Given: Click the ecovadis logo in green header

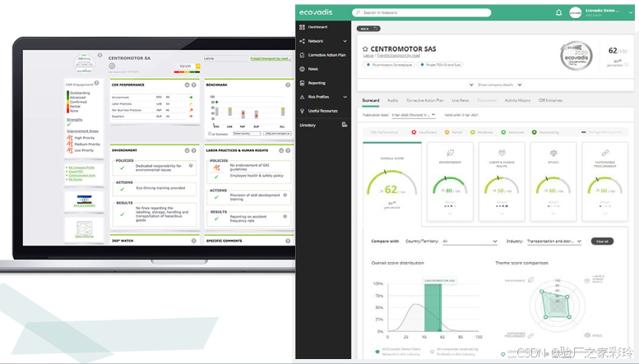Looking at the screenshot, I should click(316, 12).
